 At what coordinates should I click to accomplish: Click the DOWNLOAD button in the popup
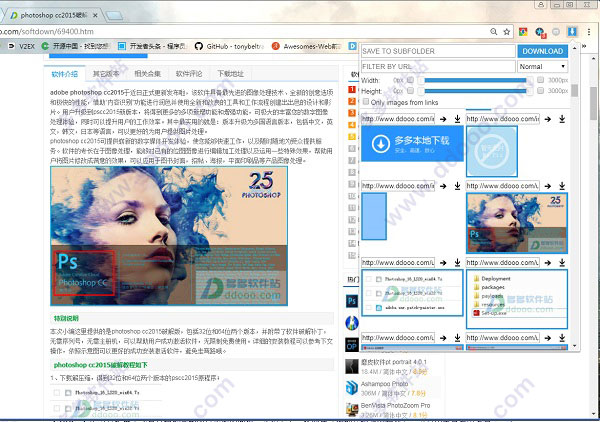(x=542, y=51)
